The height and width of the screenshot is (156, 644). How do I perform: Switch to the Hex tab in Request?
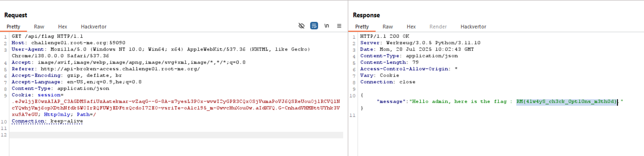(62, 27)
